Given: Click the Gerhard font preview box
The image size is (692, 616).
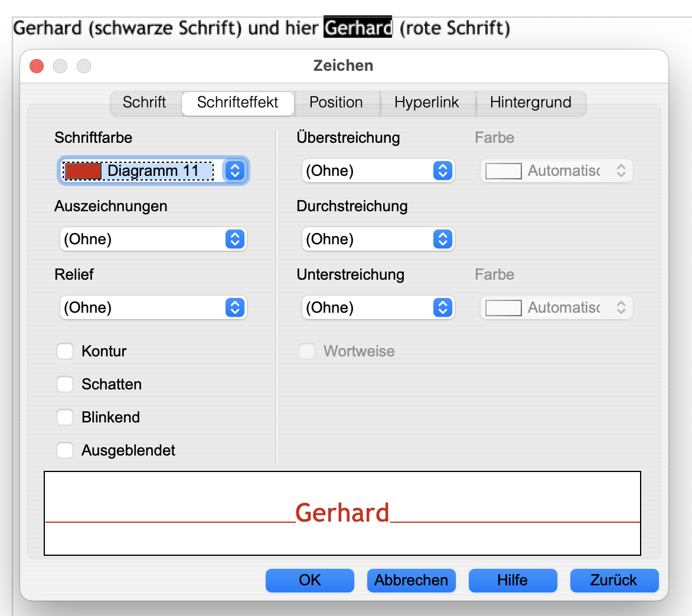Looking at the screenshot, I should pyautogui.click(x=342, y=513).
